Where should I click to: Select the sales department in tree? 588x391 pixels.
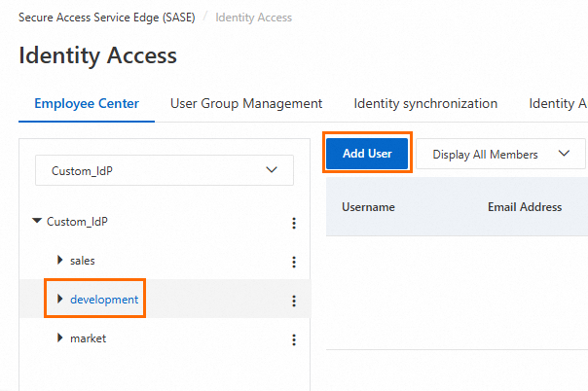point(83,261)
